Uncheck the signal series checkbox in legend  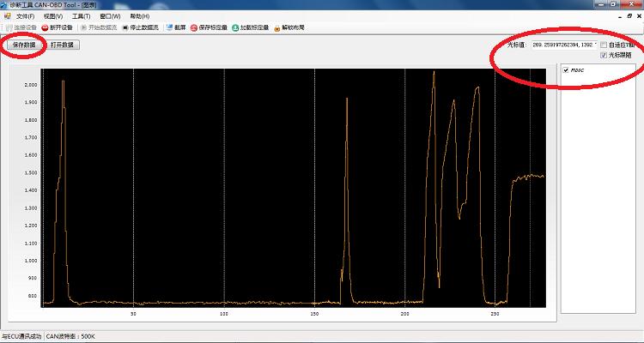click(565, 70)
